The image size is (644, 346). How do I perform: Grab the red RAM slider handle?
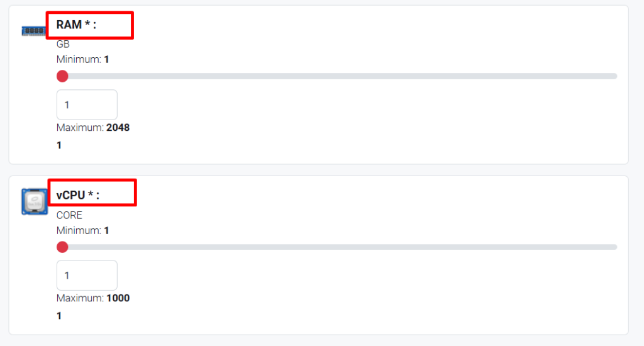coord(62,76)
